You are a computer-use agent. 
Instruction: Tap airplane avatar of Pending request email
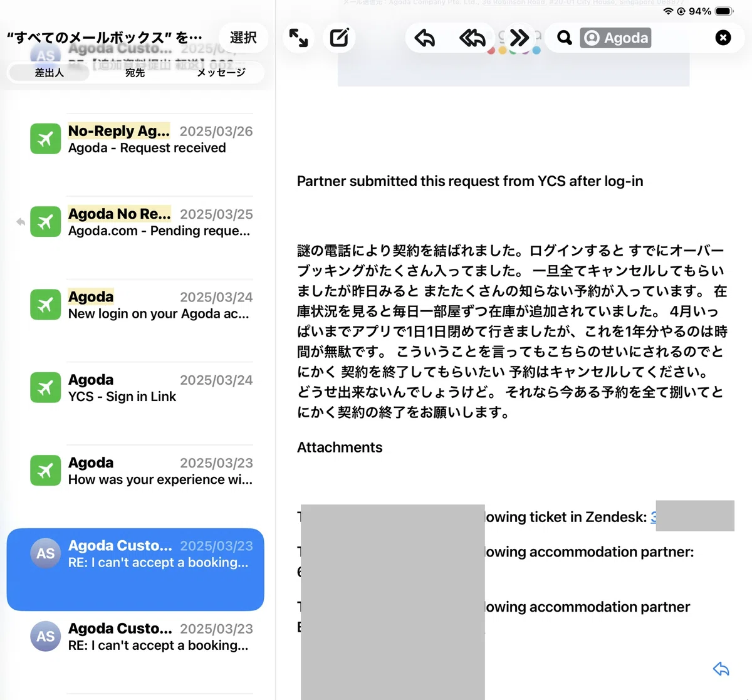pos(45,221)
